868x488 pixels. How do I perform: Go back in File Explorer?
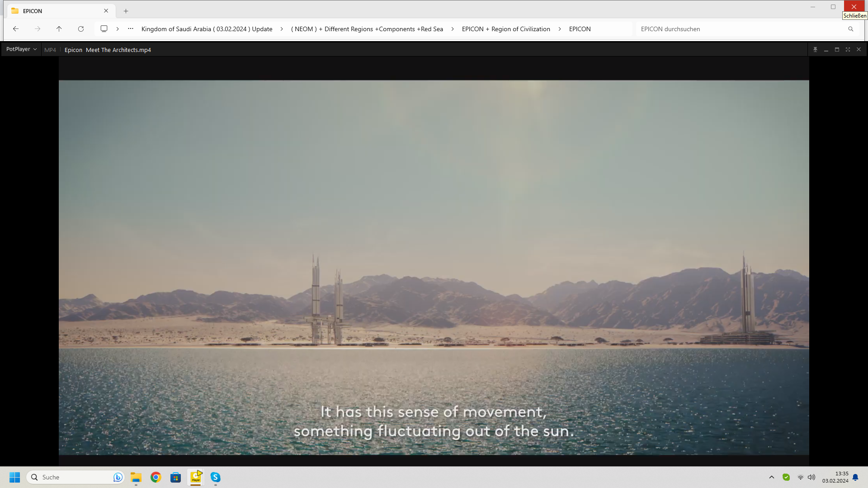(16, 29)
